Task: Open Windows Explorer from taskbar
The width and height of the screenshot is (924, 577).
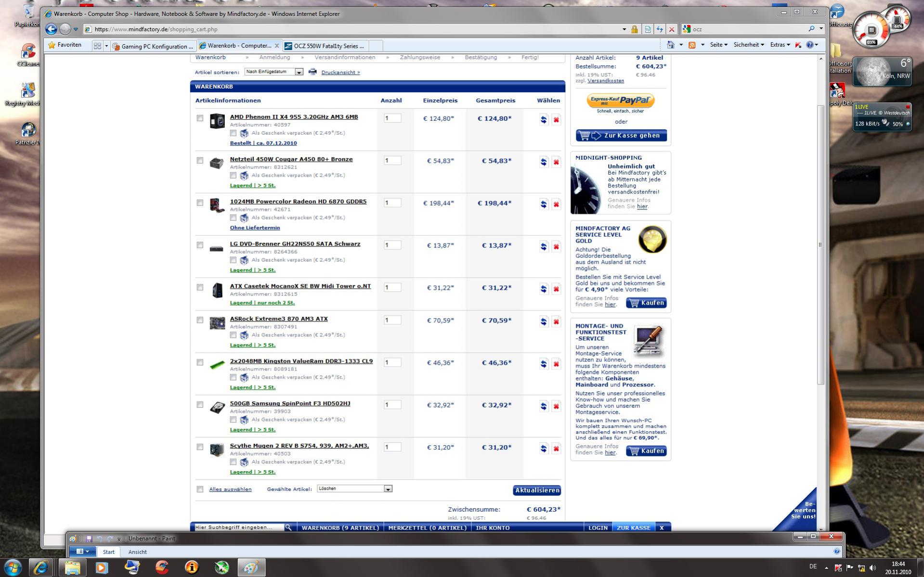Action: (x=72, y=568)
